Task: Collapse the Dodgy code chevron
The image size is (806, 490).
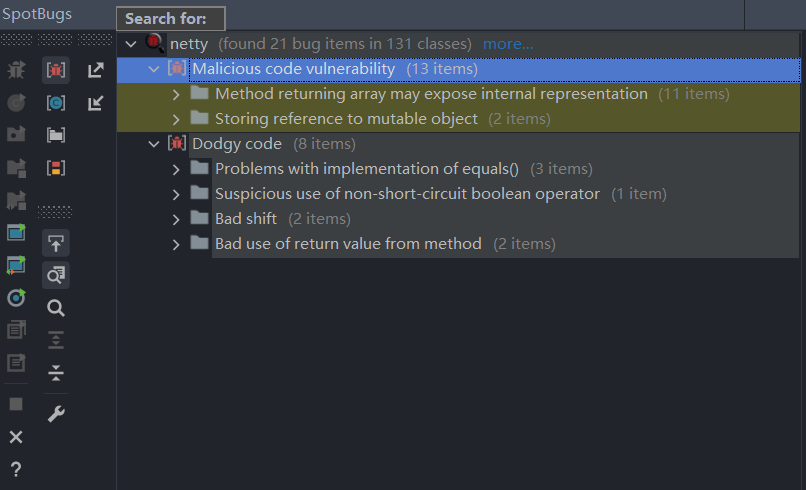Action: click(x=154, y=144)
